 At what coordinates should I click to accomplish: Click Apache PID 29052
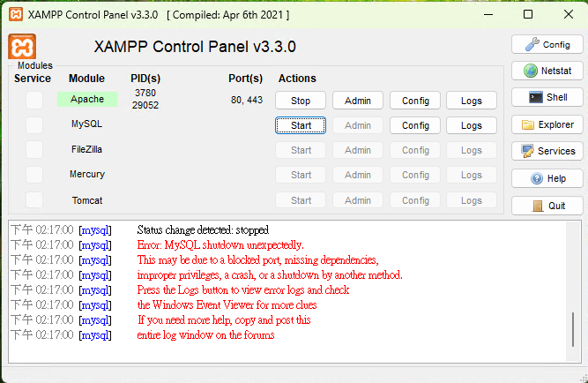(145, 105)
